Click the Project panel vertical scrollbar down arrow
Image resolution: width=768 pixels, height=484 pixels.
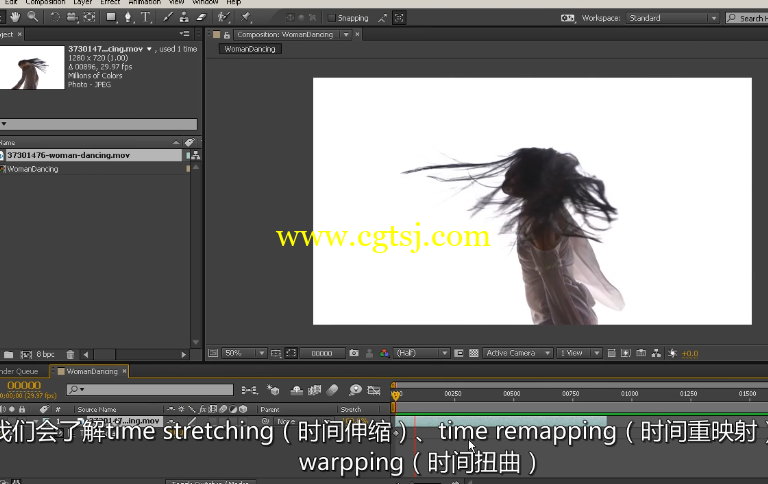pos(196,342)
